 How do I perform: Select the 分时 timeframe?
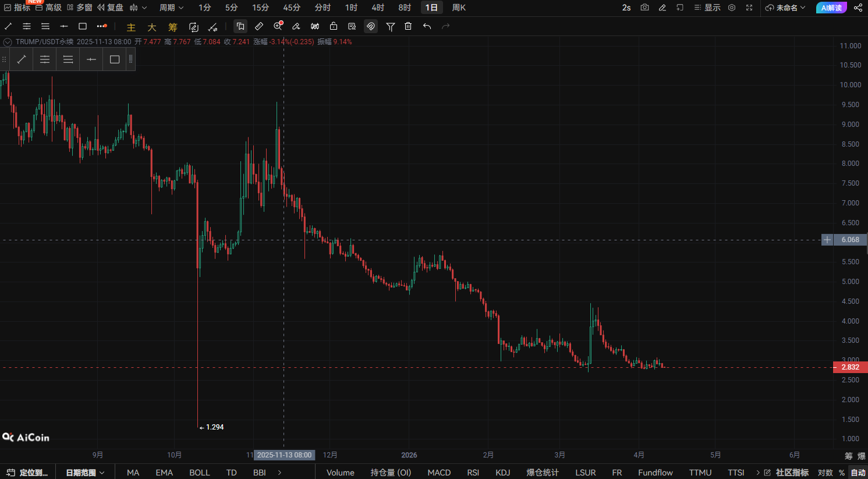[x=323, y=8]
